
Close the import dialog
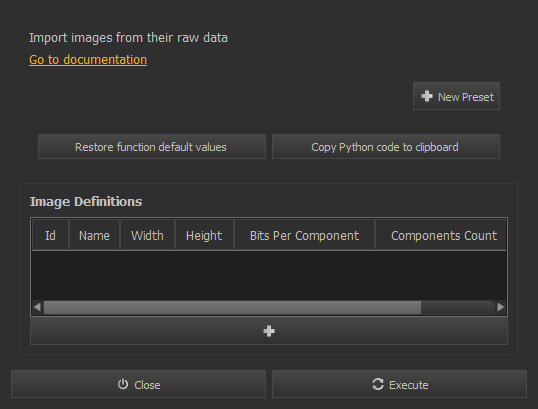[139, 384]
